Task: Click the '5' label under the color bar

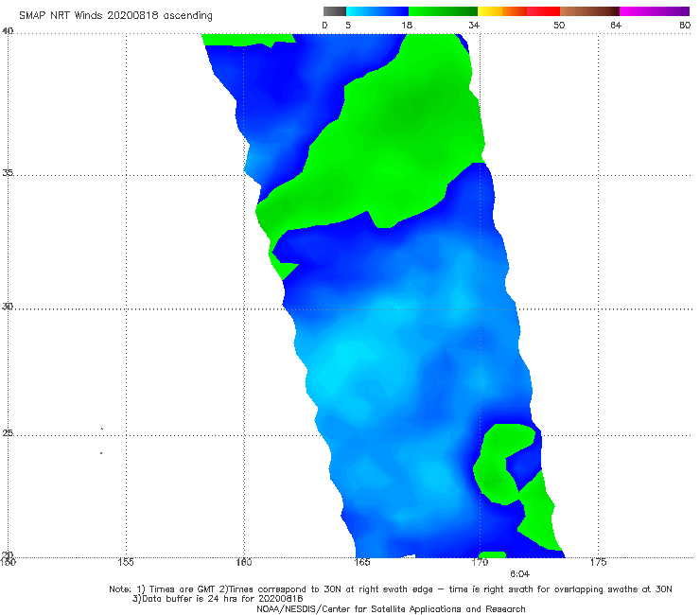Action: tap(348, 26)
